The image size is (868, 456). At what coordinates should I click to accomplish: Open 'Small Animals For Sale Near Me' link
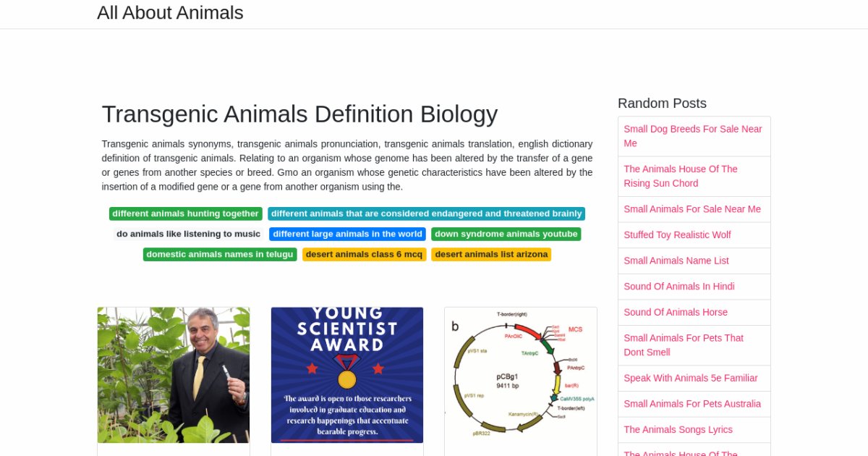tap(692, 209)
